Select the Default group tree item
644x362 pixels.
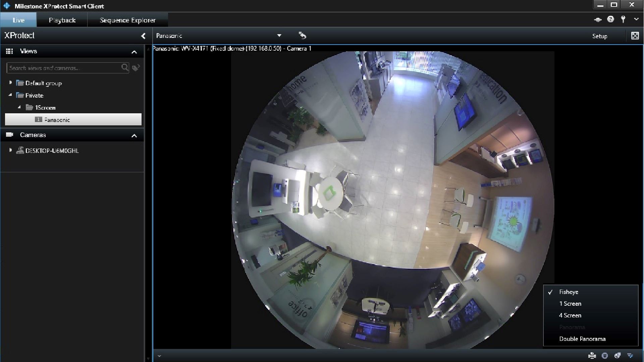click(44, 83)
